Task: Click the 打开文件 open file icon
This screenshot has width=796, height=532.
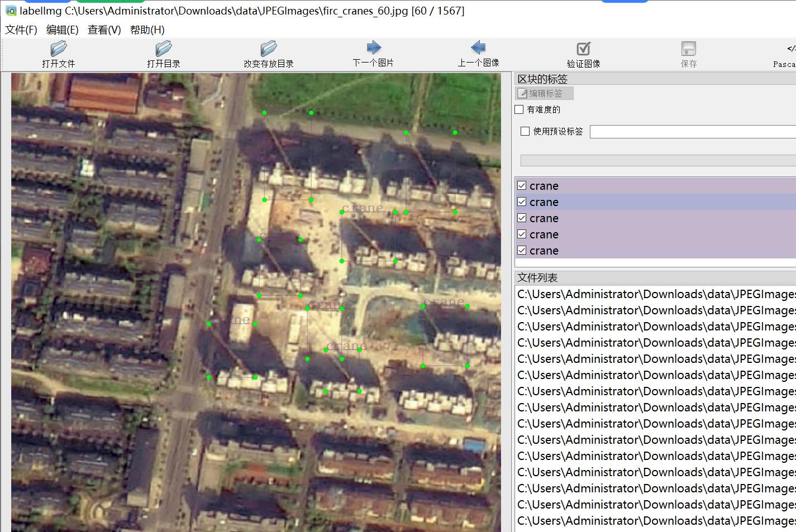Action: tap(59, 49)
